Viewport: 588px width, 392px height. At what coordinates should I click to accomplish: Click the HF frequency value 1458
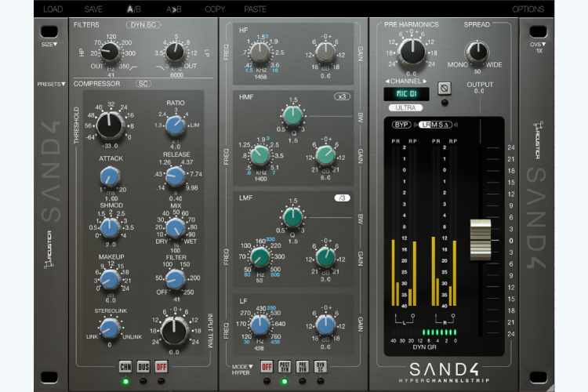[x=260, y=77]
